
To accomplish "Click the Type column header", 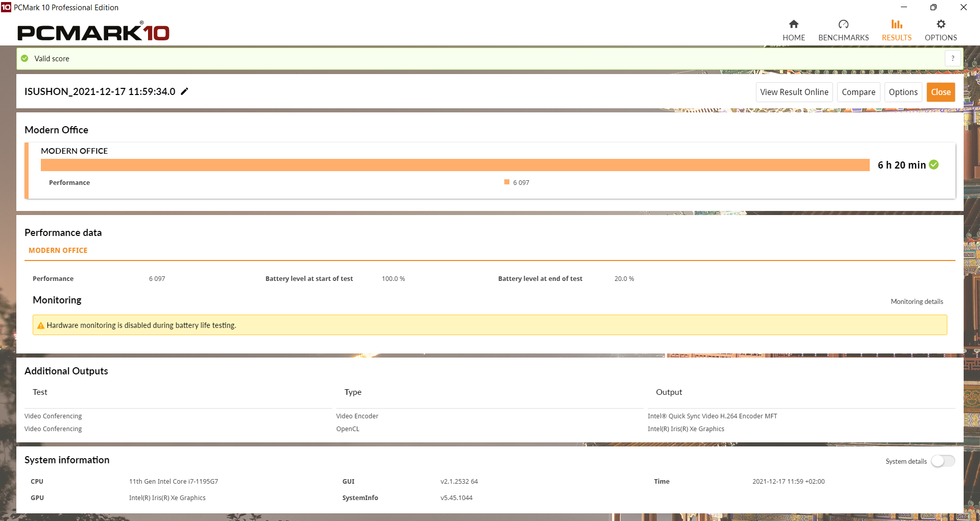I will [x=353, y=392].
